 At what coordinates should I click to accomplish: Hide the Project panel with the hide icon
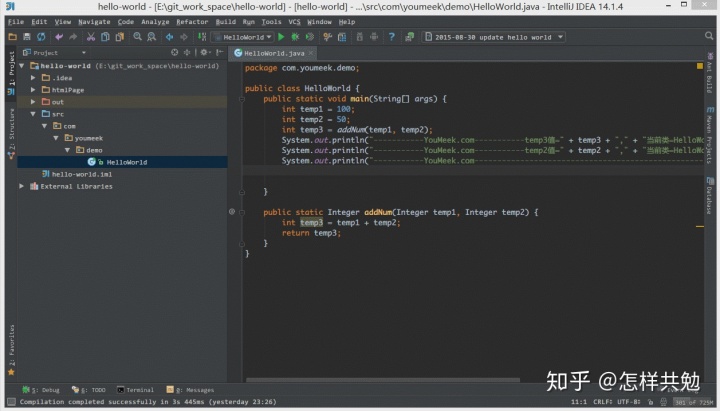coord(220,53)
